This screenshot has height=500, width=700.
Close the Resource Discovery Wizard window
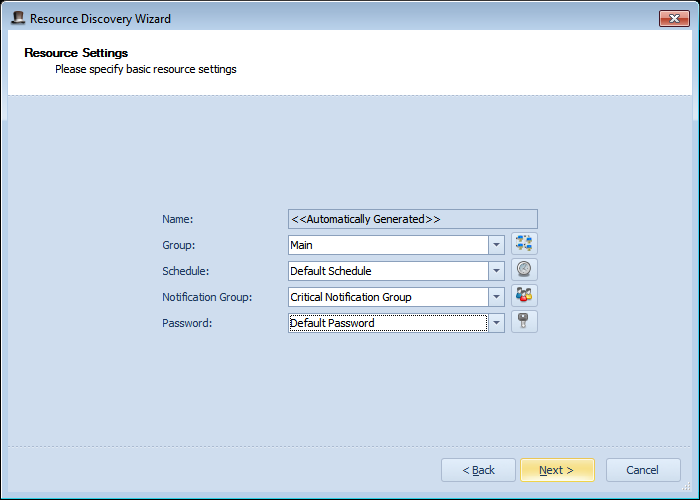click(x=674, y=18)
